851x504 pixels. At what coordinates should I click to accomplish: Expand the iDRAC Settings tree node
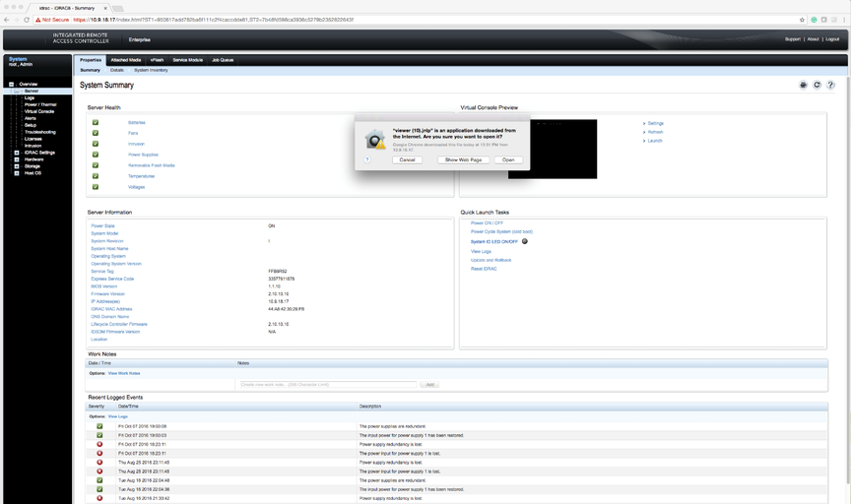click(x=17, y=153)
